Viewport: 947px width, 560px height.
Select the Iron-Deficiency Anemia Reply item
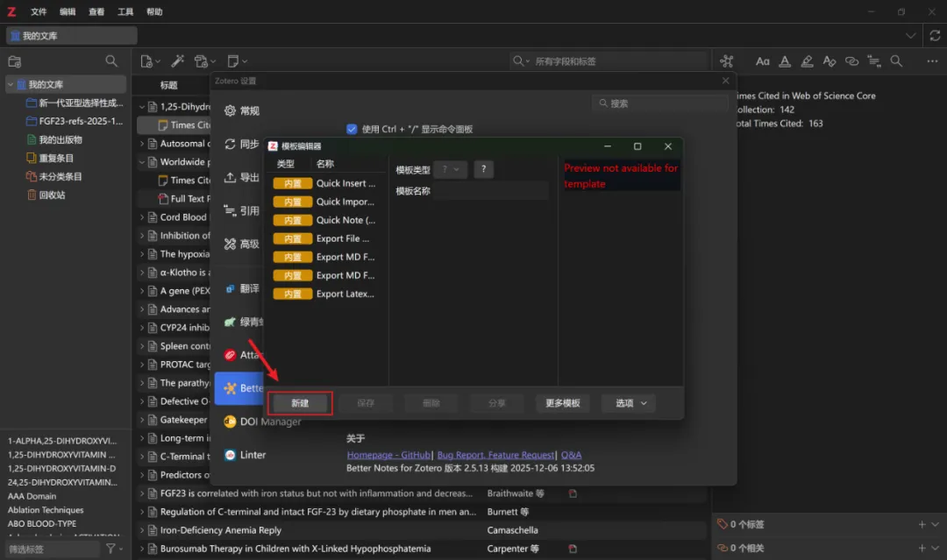tap(422, 530)
